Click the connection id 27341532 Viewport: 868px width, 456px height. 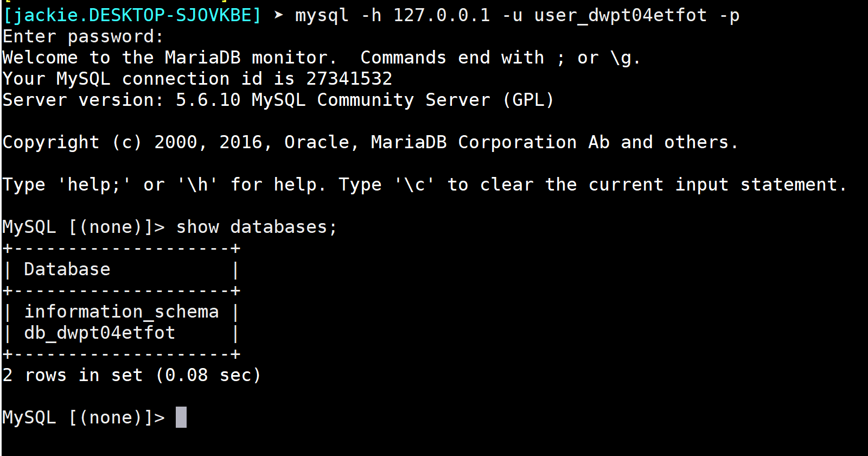pyautogui.click(x=349, y=79)
